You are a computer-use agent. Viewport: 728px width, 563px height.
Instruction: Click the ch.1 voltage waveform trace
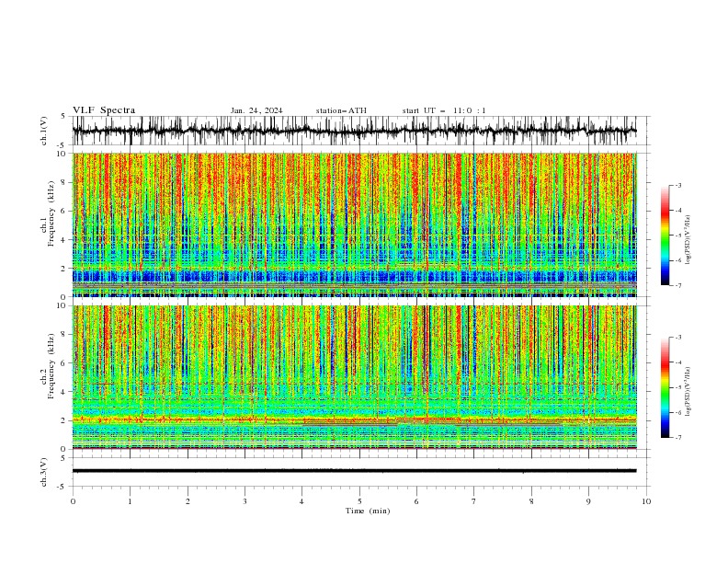pyautogui.click(x=354, y=131)
